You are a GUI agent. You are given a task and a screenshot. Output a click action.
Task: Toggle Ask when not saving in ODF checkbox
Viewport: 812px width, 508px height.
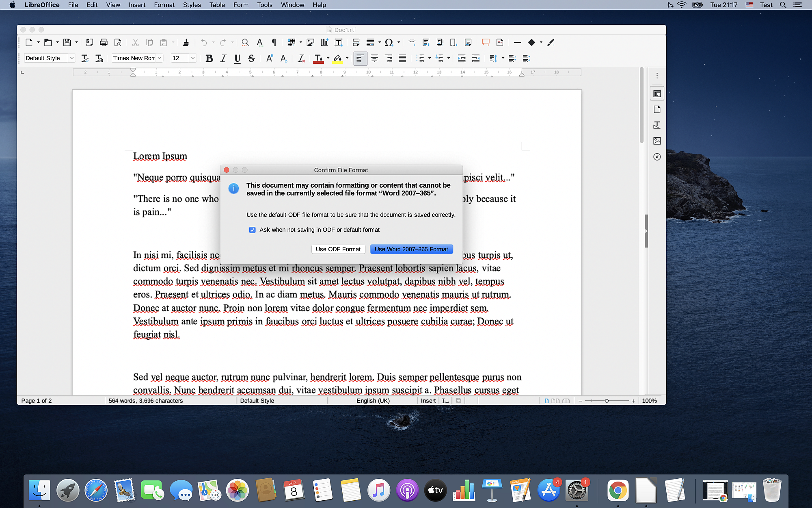(253, 230)
